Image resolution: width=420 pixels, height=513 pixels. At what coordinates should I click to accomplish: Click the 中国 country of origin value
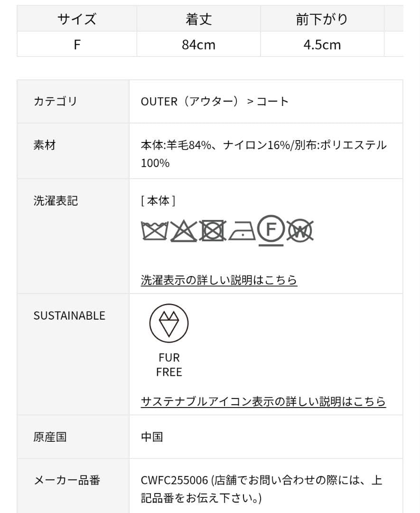pyautogui.click(x=152, y=437)
